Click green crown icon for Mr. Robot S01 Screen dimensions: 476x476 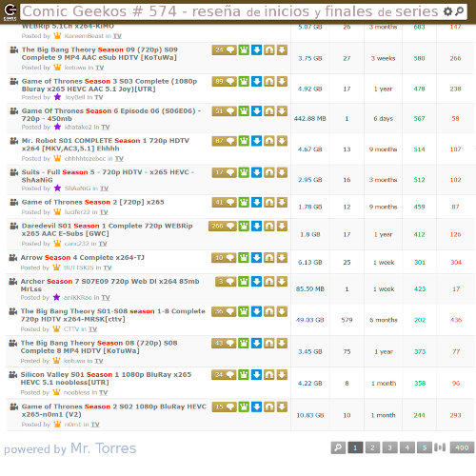click(x=244, y=141)
